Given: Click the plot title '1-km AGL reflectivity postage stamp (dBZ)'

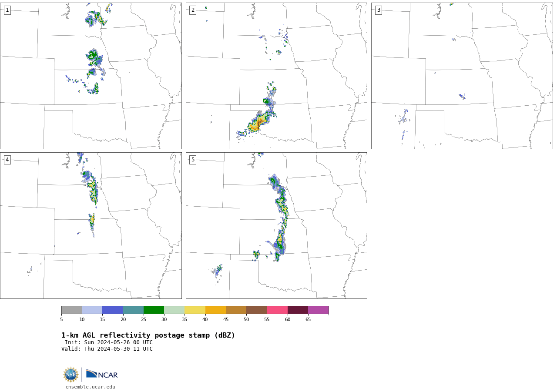Looking at the screenshot, I should coord(148,335).
